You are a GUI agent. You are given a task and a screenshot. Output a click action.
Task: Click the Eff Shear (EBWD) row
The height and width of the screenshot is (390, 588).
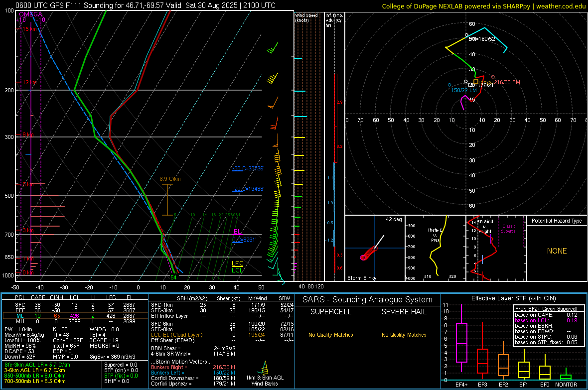(x=222, y=341)
